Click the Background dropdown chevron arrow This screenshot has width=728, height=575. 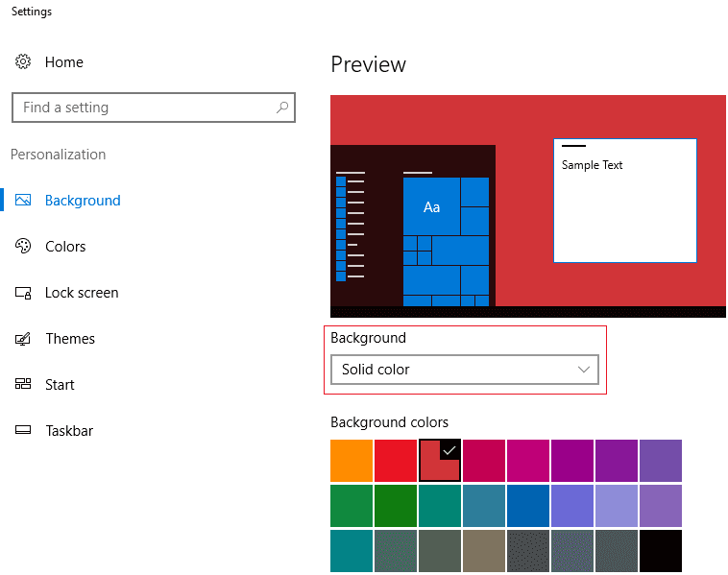(x=584, y=370)
